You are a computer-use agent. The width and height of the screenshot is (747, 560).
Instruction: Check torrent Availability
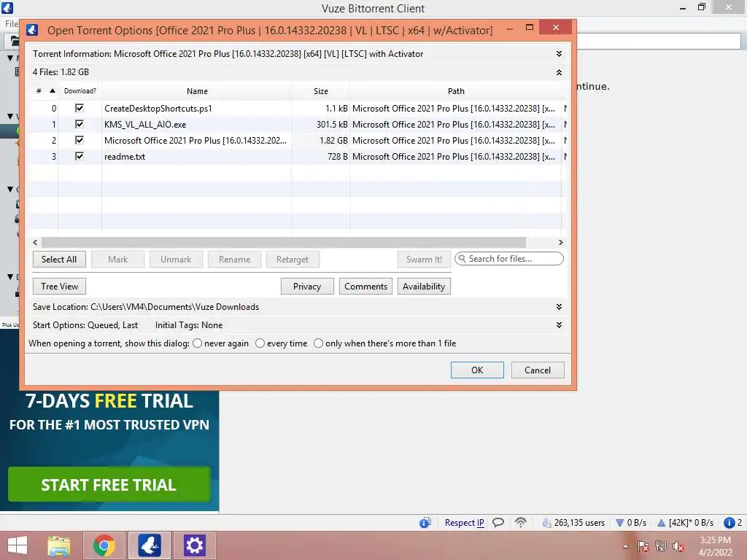[424, 286]
